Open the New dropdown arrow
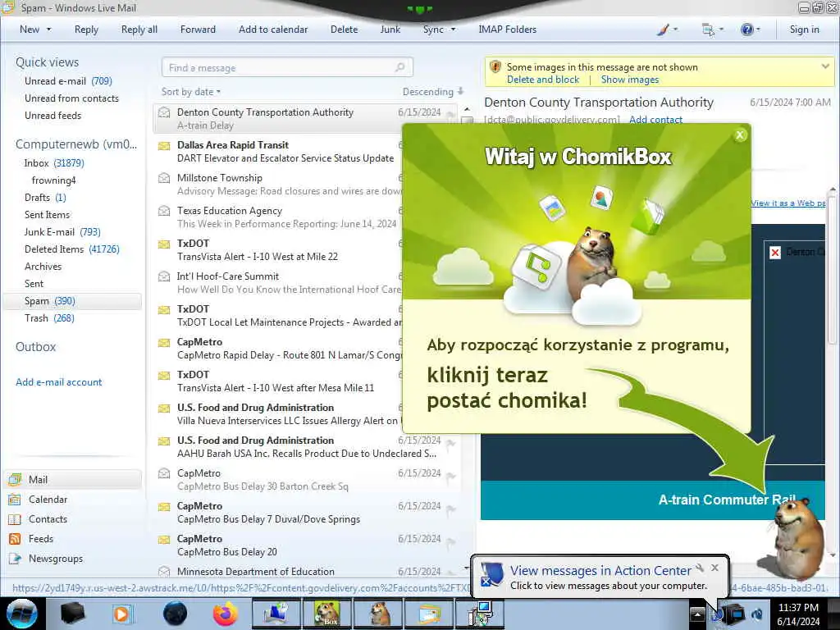Viewport: 840px width, 630px height. click(48, 30)
